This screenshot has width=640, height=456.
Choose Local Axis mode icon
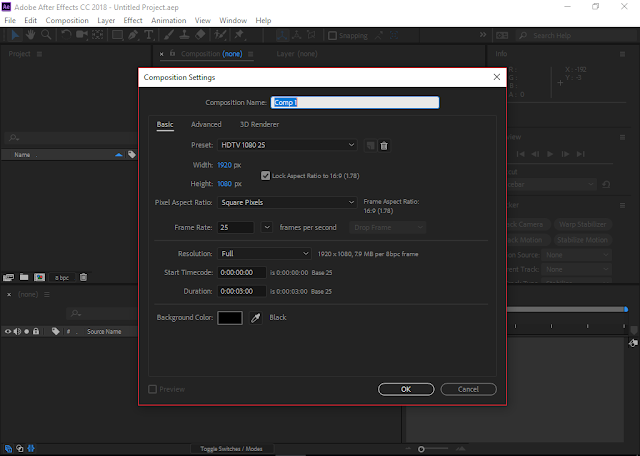tap(282, 36)
